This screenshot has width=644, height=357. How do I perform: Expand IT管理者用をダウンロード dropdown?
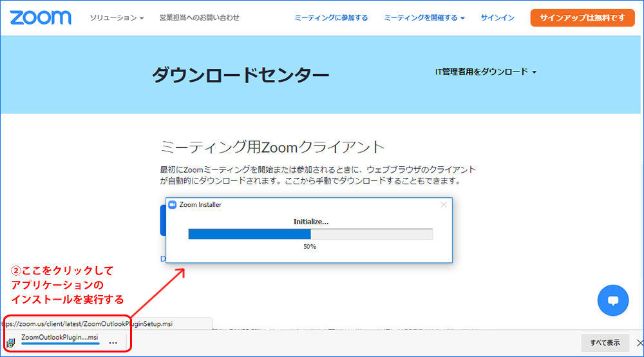(x=486, y=72)
